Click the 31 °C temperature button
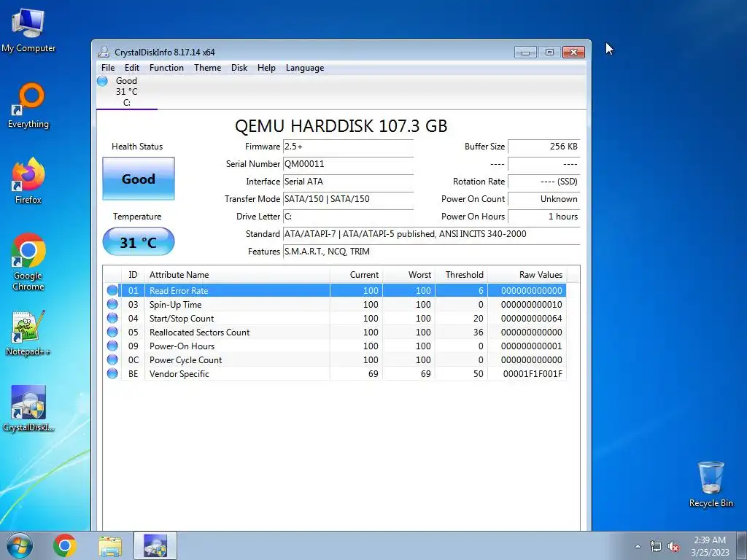This screenshot has width=747, height=560. pos(139,242)
